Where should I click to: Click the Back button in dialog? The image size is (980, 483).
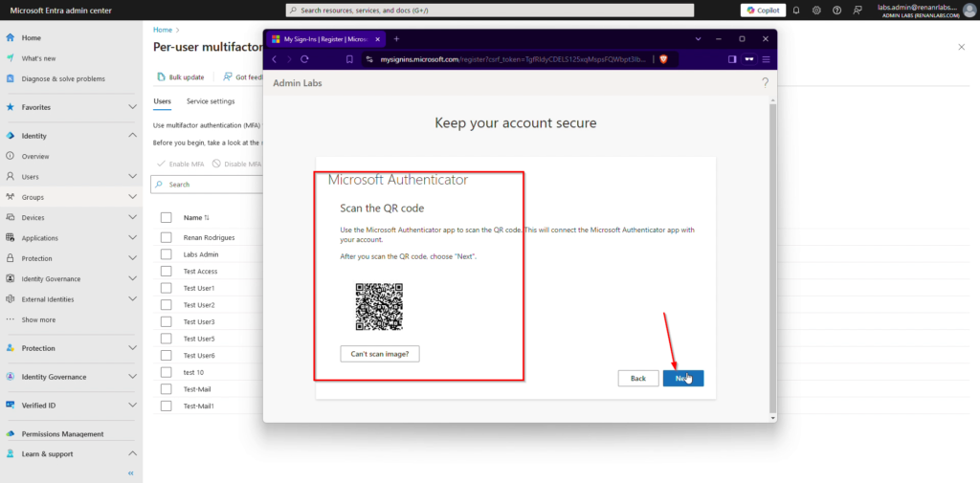tap(638, 378)
